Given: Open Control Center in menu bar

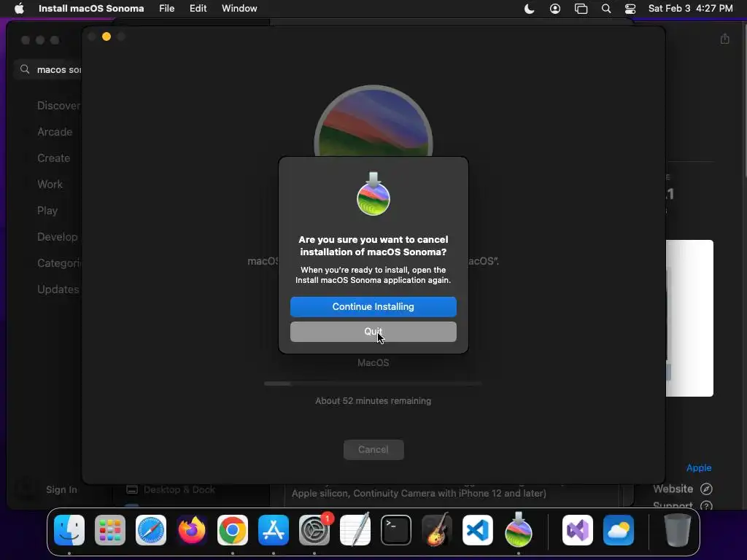Looking at the screenshot, I should pyautogui.click(x=630, y=9).
